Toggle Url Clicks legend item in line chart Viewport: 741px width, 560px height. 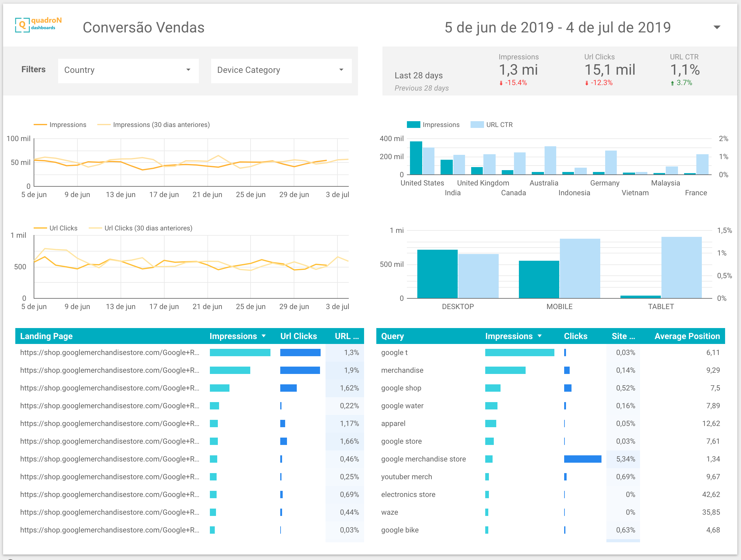click(56, 228)
